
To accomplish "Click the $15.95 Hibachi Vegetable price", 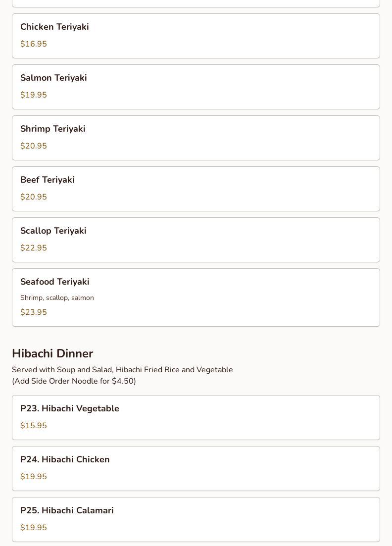I will point(34,426).
